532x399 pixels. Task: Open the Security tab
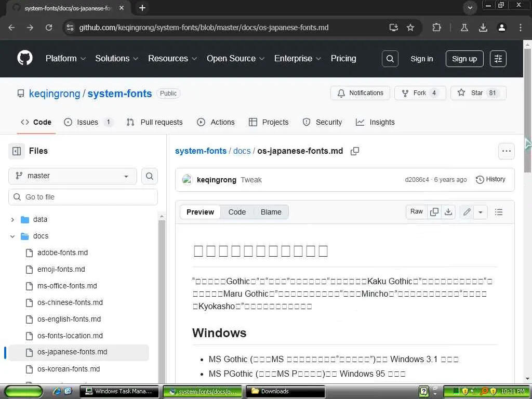tap(322, 122)
